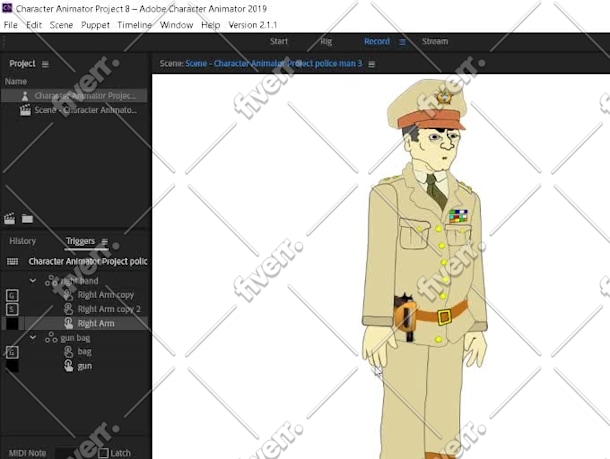
Task: Open the Project panel menu icon
Action: [45, 64]
